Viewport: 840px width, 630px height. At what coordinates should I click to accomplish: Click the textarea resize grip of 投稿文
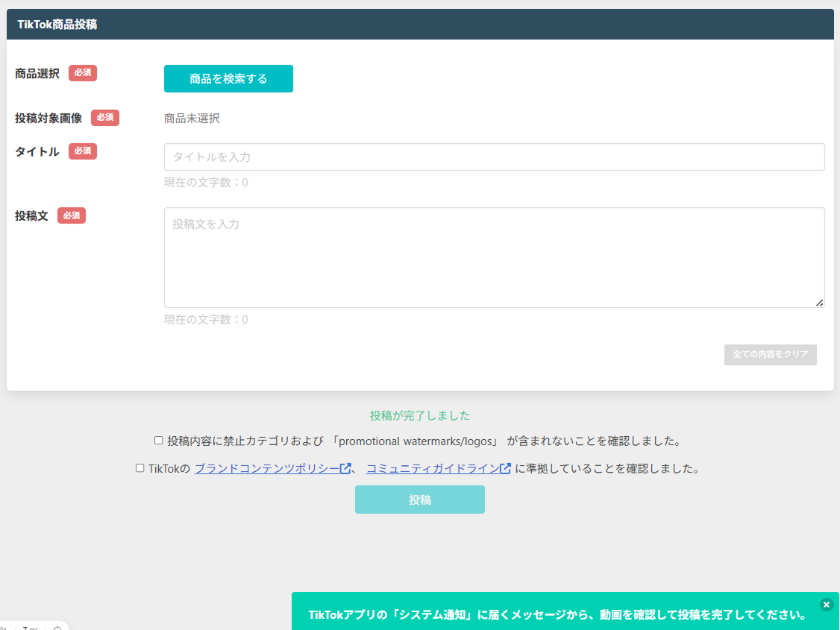click(x=819, y=302)
